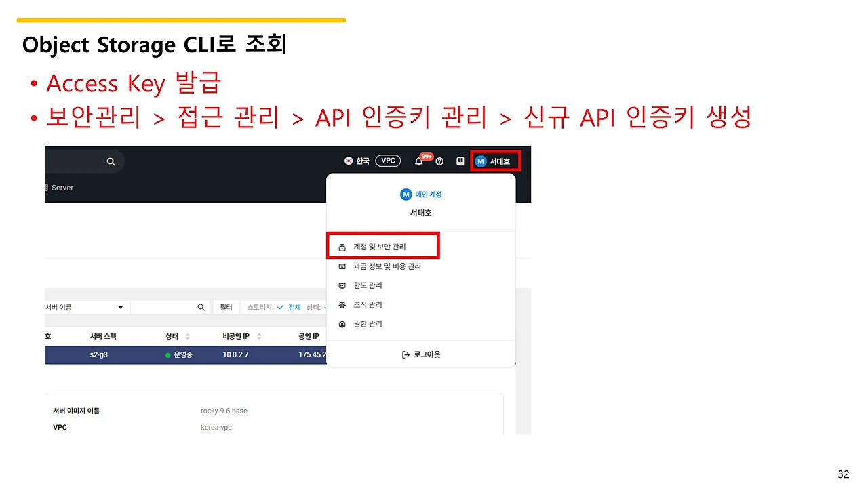The height and width of the screenshot is (488, 868).
Task: Open notifications via the bell icon
Action: 418,161
